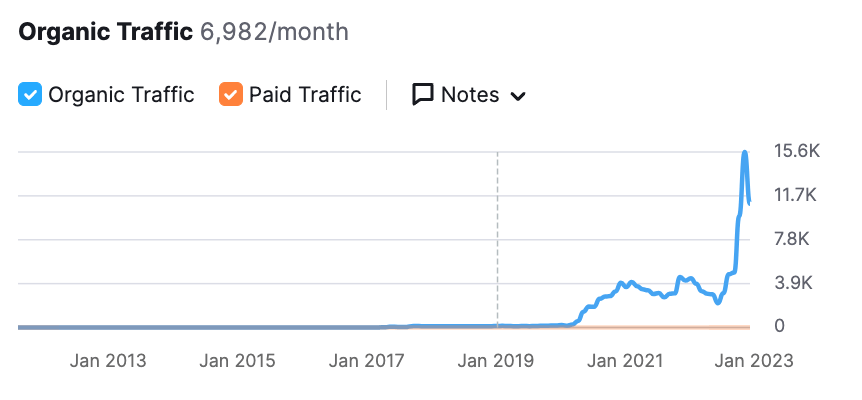Click the 15.6K y-axis value

pos(797,152)
